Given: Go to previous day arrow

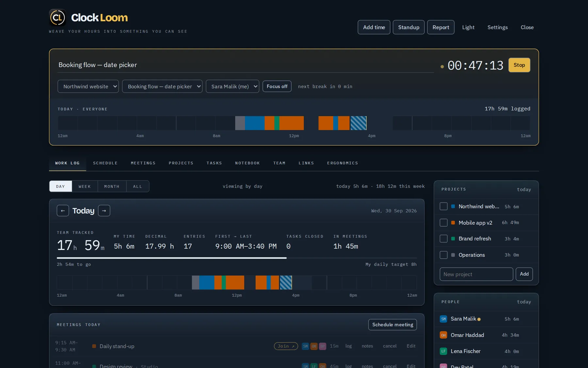Looking at the screenshot, I should coord(63,211).
